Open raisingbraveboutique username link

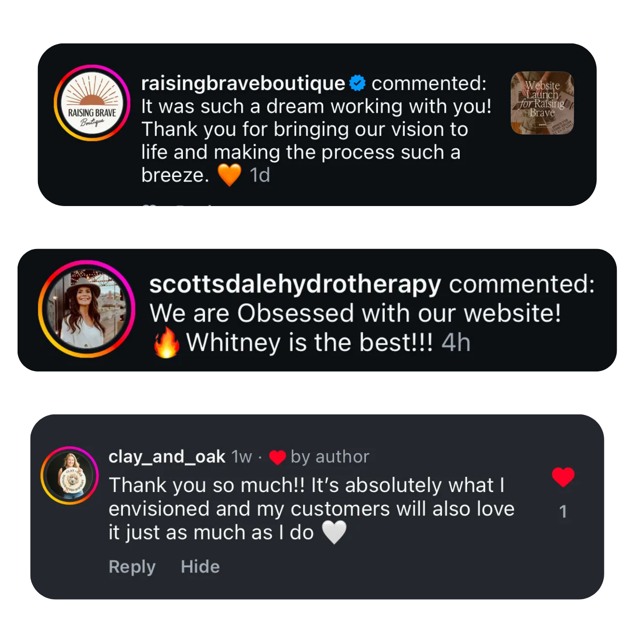243,83
